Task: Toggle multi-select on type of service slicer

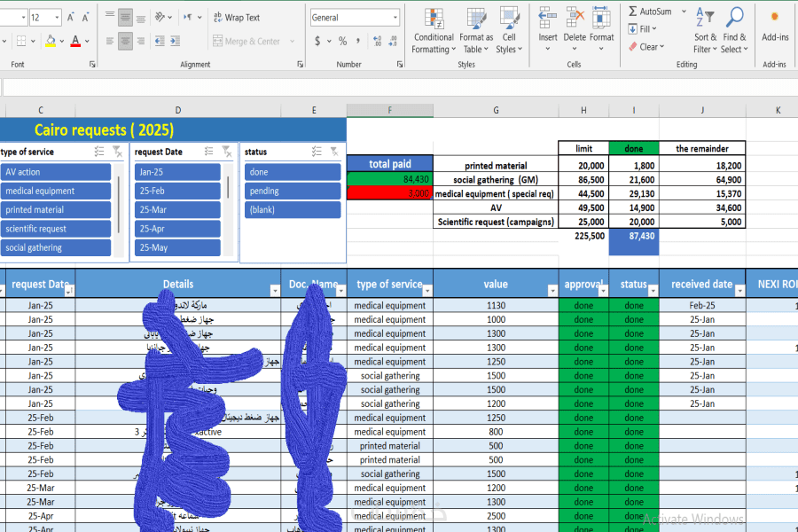Action: tap(99, 152)
